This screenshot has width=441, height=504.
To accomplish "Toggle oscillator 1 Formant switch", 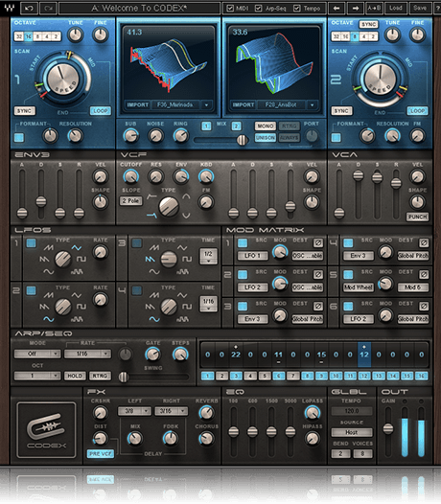I will coord(19,138).
